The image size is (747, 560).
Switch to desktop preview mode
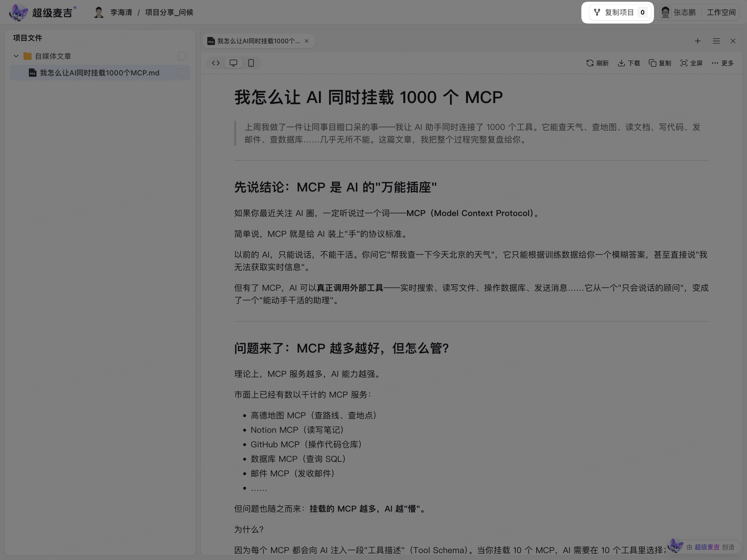233,63
